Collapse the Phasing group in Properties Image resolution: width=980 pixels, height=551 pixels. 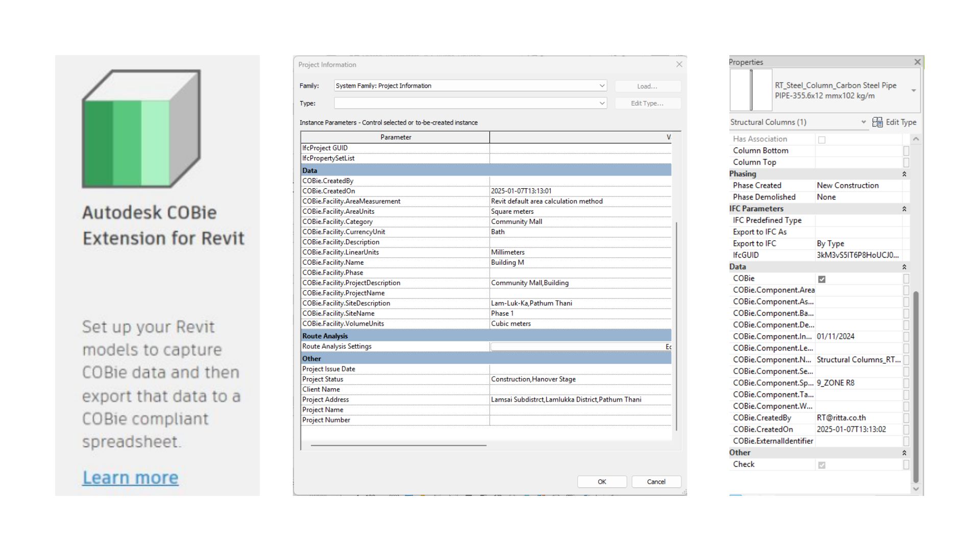(x=904, y=174)
